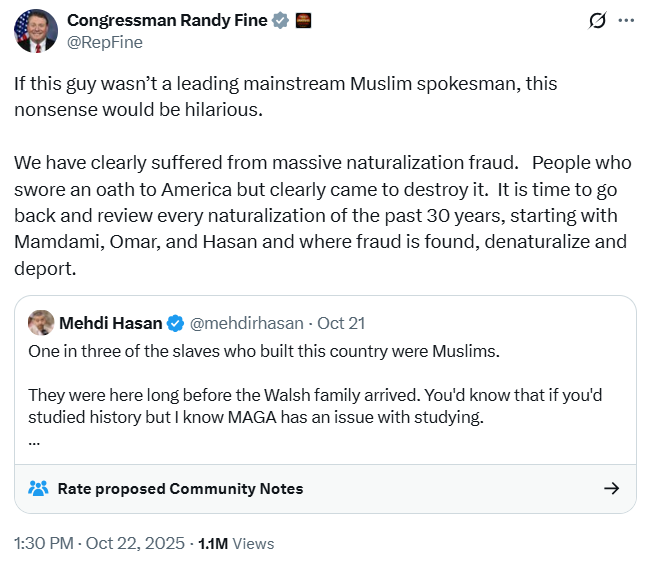Click the 1.1M Views count
The width and height of the screenshot is (650, 562).
click(x=236, y=543)
